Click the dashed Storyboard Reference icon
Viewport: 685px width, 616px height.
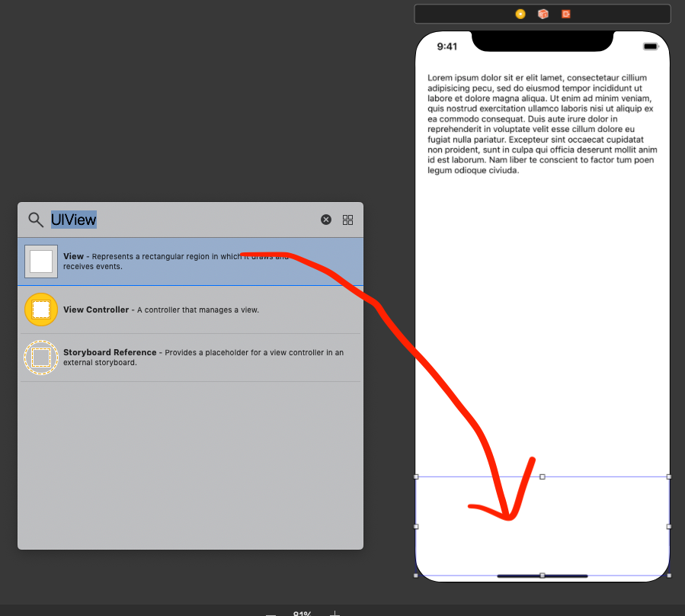tap(41, 358)
